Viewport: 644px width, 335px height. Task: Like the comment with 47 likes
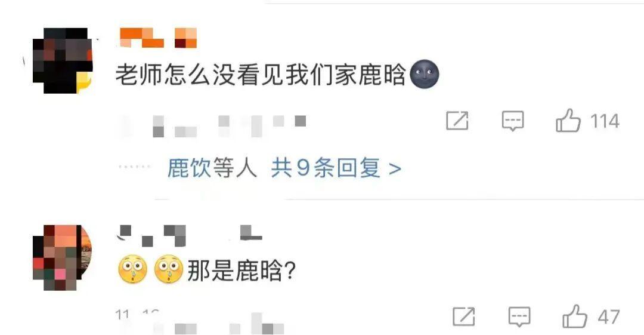[575, 316]
